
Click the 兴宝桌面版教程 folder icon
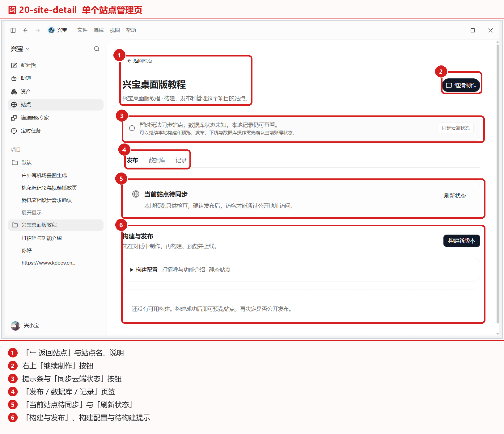(15, 225)
